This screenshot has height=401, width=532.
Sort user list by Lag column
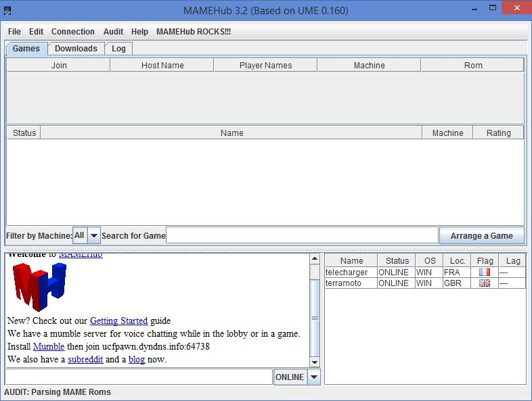512,260
